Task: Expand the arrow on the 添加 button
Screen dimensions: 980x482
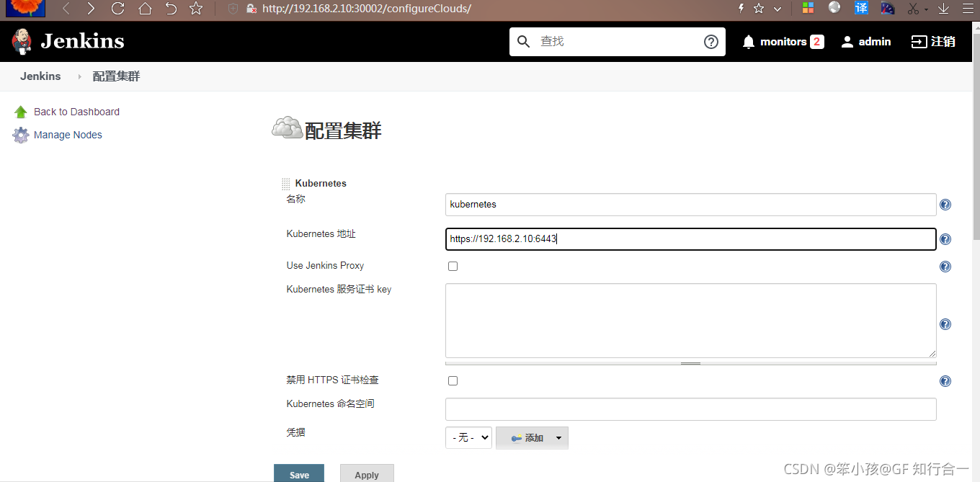Action: pyautogui.click(x=558, y=438)
